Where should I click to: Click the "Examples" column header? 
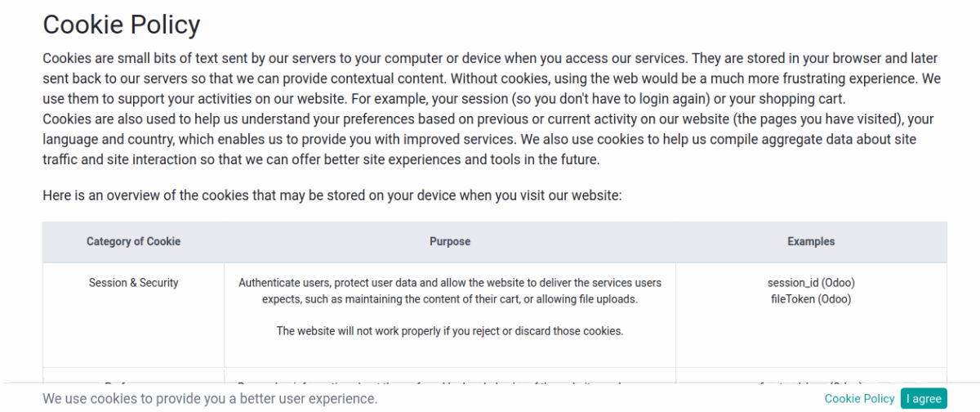[811, 241]
